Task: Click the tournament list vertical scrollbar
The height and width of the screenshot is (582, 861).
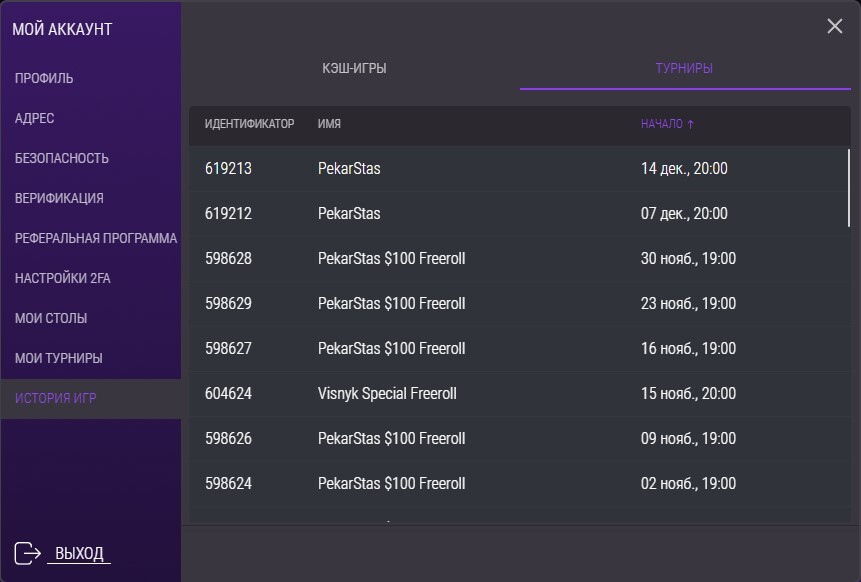Action: point(849,188)
